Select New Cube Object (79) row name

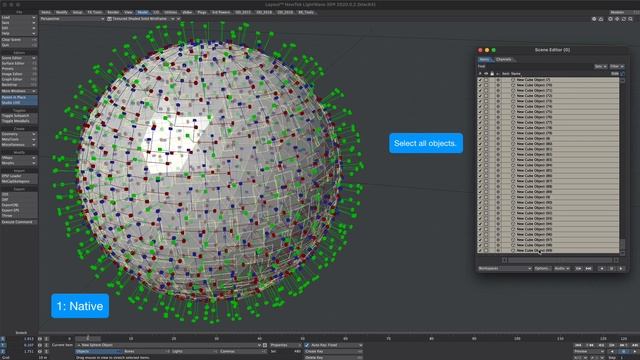pos(534,133)
